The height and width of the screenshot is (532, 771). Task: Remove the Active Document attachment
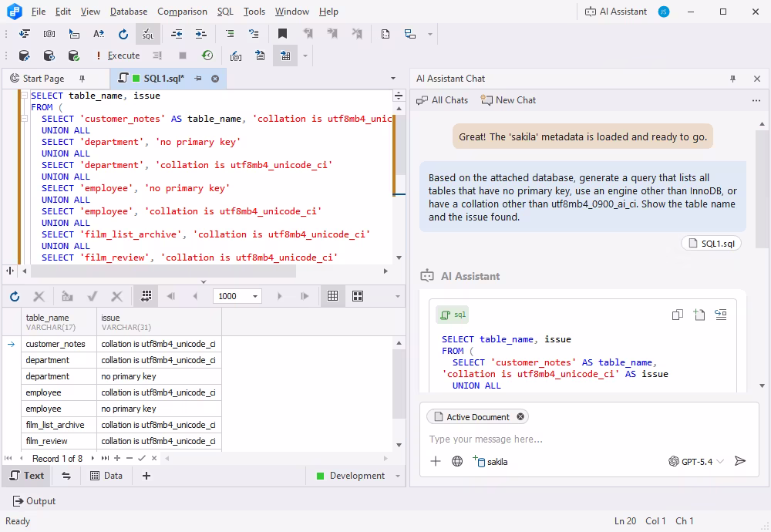tap(520, 417)
